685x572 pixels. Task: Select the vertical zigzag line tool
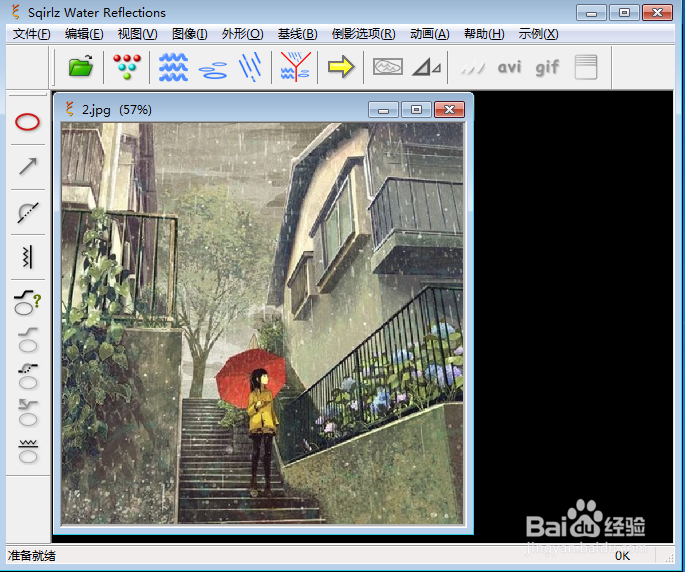pos(27,257)
